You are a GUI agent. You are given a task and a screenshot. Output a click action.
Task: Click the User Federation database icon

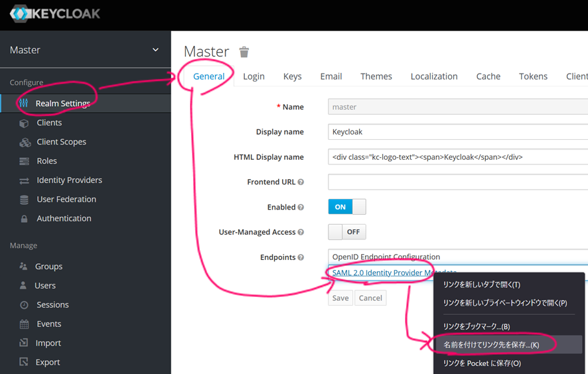(x=24, y=200)
